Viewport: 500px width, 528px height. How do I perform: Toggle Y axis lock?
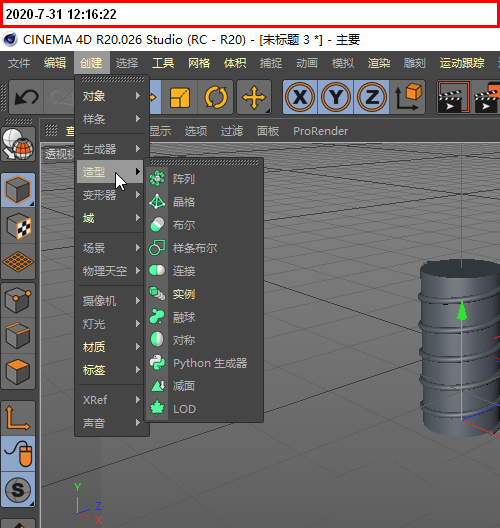tap(336, 97)
